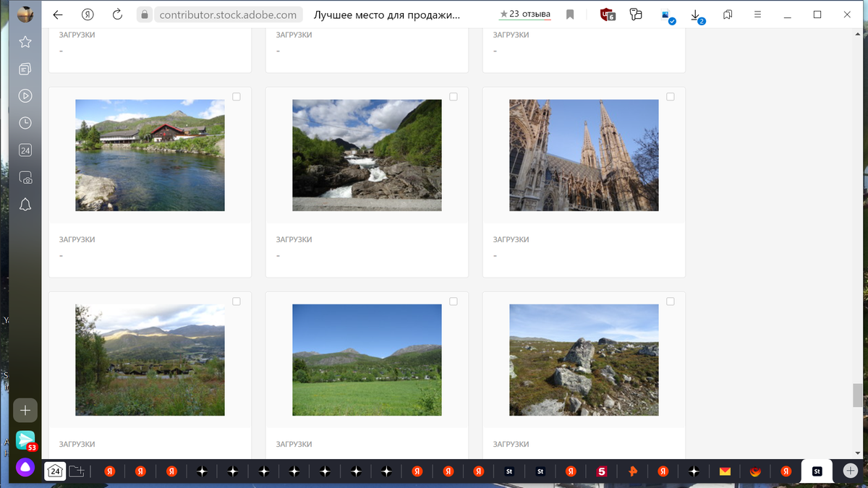Image resolution: width=868 pixels, height=488 pixels.
Task: Bookmark this page with the bookmark icon
Action: coord(570,14)
